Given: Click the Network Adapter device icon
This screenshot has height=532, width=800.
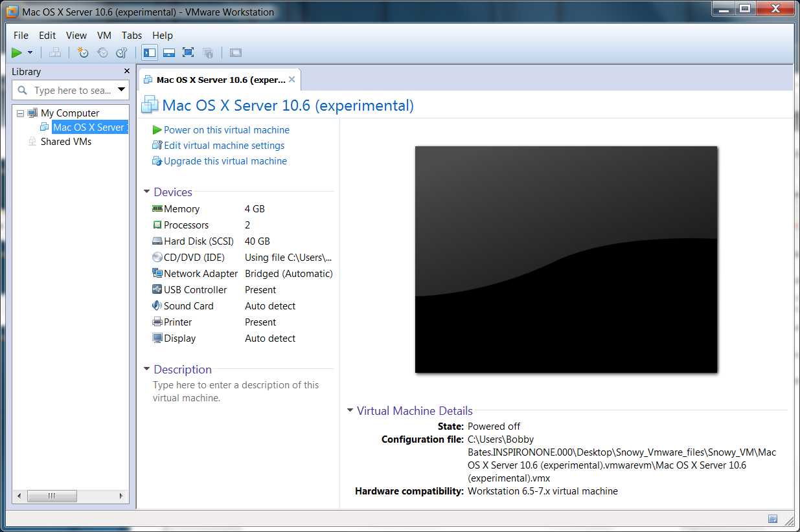Looking at the screenshot, I should (157, 273).
